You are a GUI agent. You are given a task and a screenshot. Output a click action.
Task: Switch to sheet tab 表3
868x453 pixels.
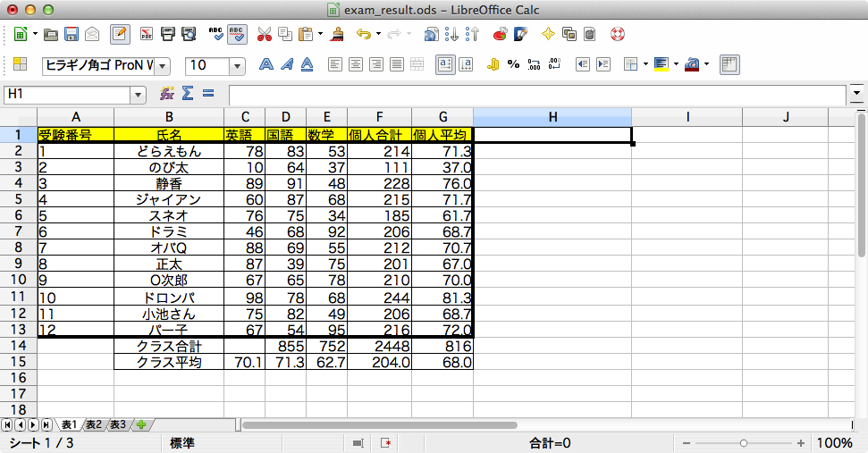coord(118,424)
